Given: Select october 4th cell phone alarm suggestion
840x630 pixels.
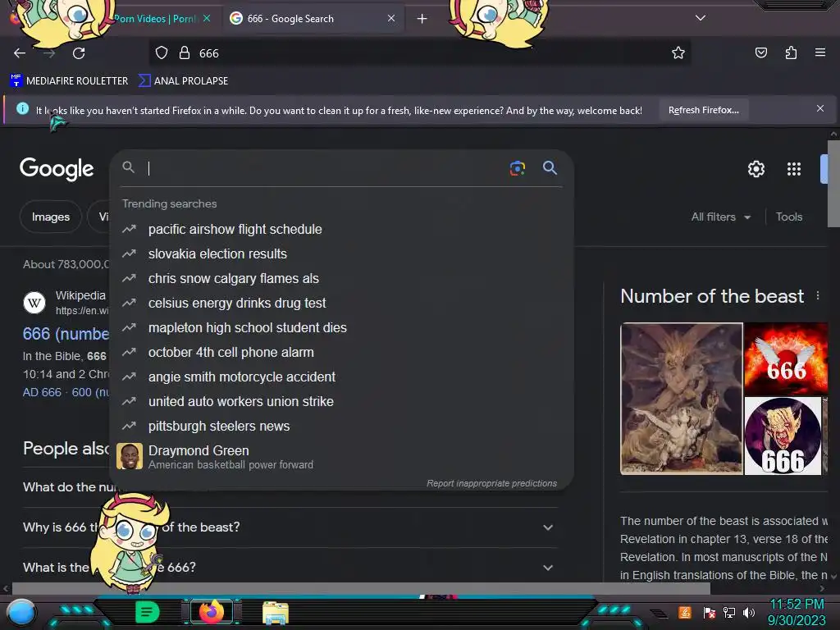Looking at the screenshot, I should click(341, 353).
